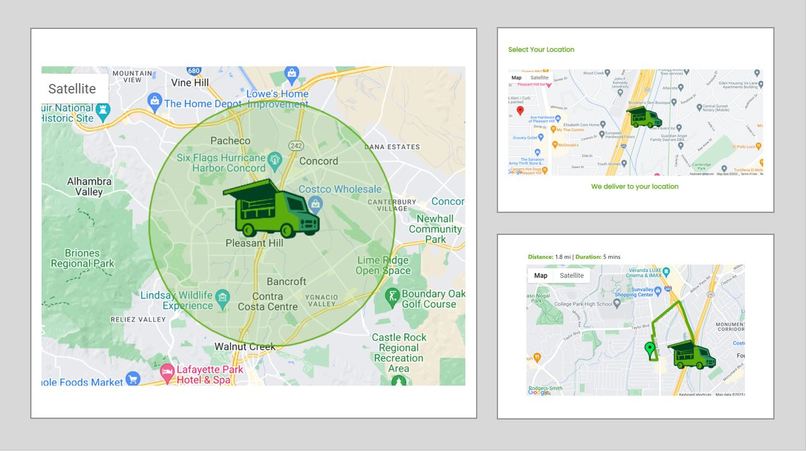Click the Distance 1.8 mi text
806x451 pixels.
(549, 257)
